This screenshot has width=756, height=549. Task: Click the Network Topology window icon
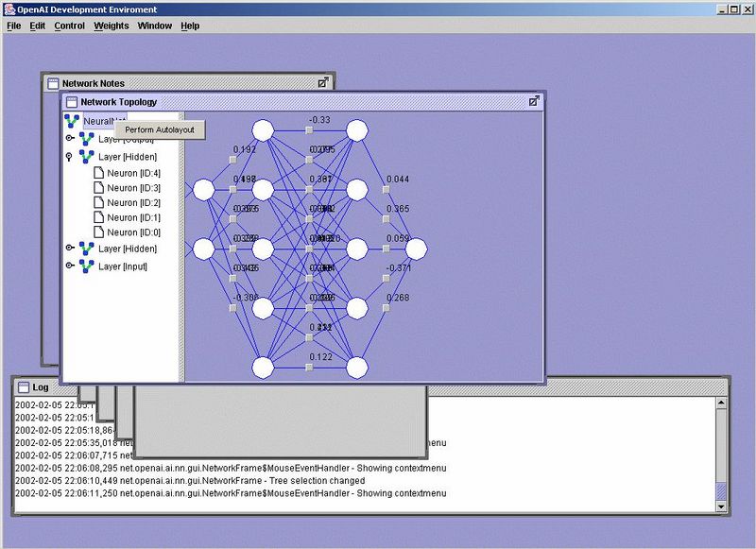tap(72, 102)
